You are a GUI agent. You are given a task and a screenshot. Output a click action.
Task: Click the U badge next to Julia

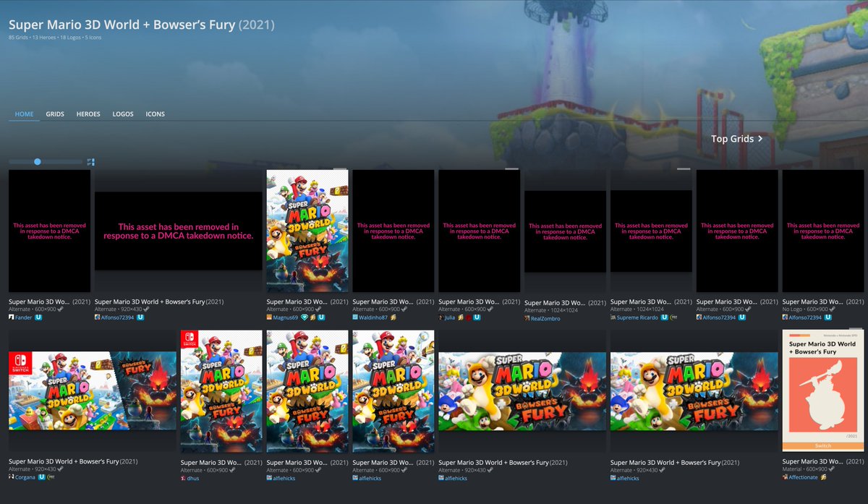coord(477,317)
